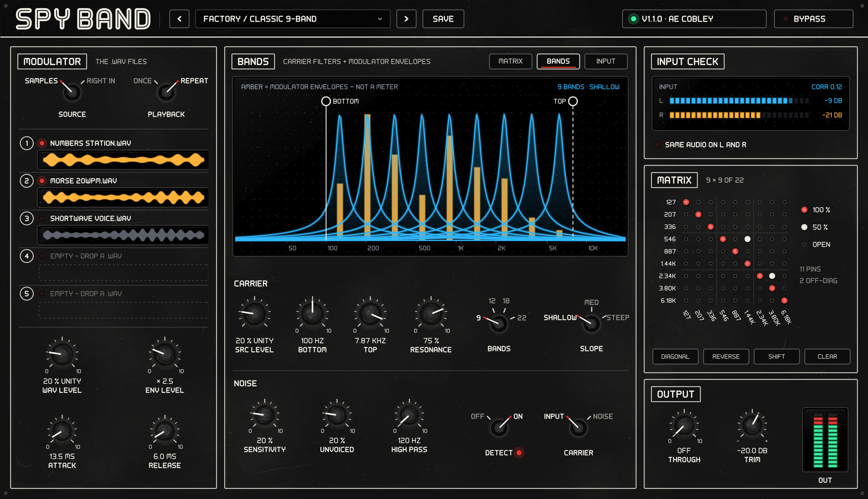The image size is (868, 499).
Task: Click the Shift matrix button
Action: point(776,357)
